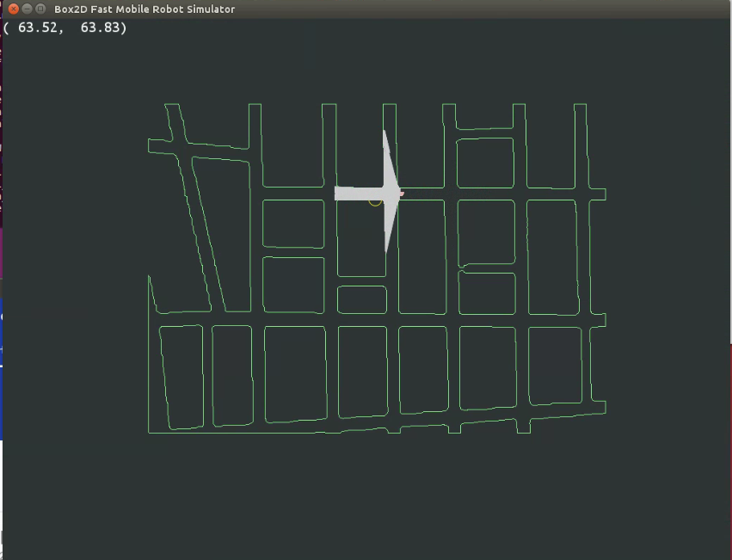
Task: Click the yellow circle robot marker
Action: tap(375, 201)
